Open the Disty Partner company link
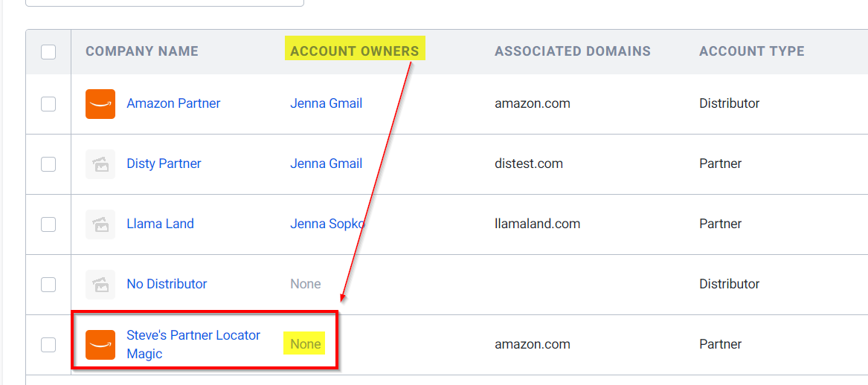This screenshot has height=385, width=868. (164, 164)
